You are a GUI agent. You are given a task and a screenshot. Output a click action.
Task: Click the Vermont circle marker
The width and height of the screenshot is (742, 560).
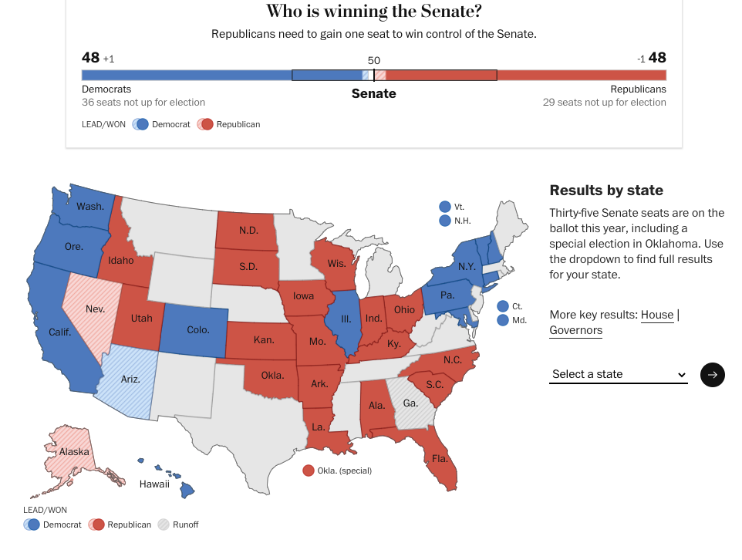pyautogui.click(x=444, y=207)
